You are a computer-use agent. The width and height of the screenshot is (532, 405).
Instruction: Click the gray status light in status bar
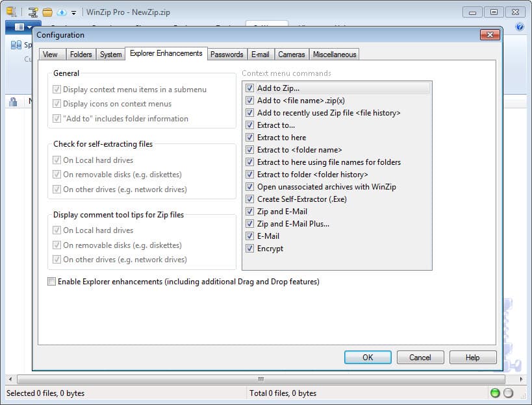pyautogui.click(x=508, y=393)
